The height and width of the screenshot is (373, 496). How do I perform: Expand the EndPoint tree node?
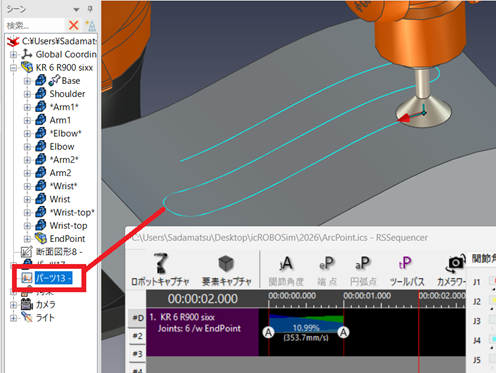point(27,239)
